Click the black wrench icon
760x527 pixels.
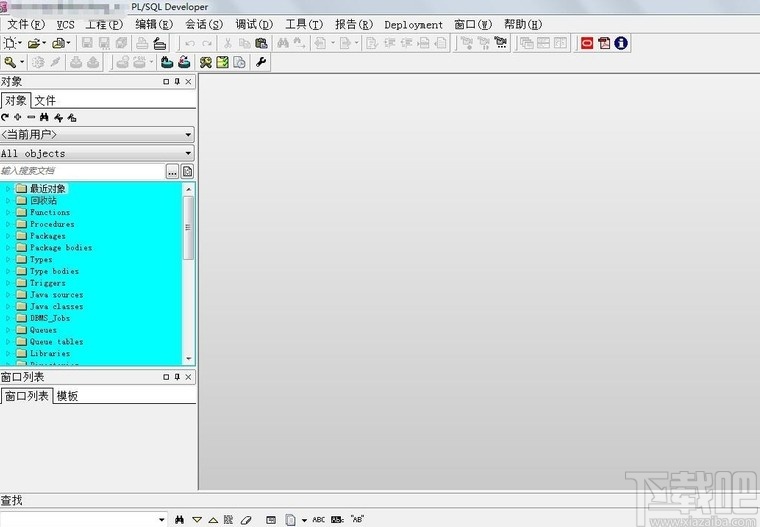click(261, 63)
